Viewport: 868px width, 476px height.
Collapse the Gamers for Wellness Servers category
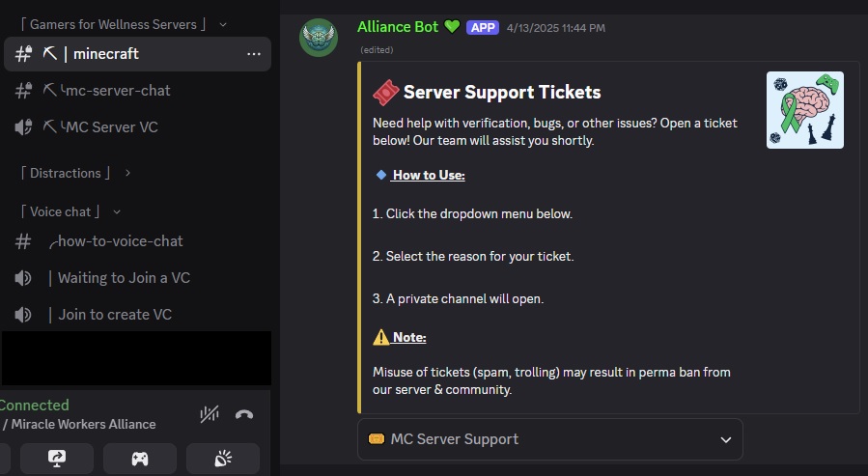pyautogui.click(x=123, y=24)
